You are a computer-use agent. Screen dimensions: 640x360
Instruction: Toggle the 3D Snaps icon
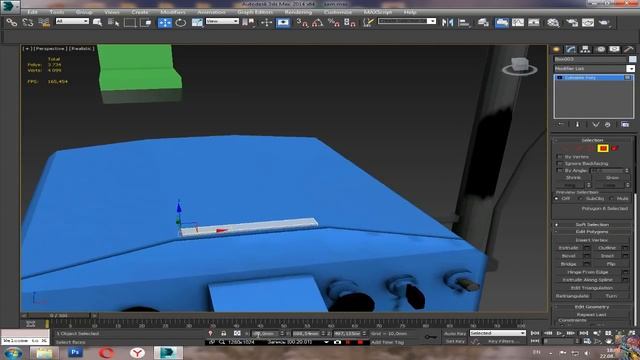(302, 22)
